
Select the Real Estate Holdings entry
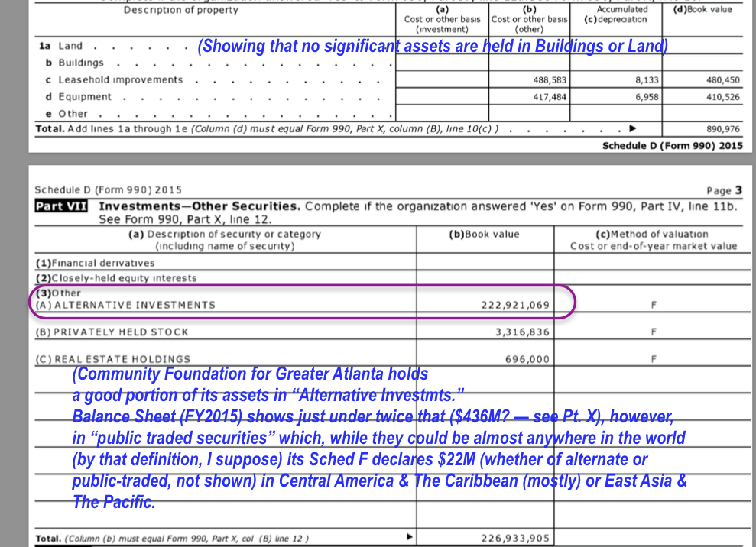click(113, 359)
